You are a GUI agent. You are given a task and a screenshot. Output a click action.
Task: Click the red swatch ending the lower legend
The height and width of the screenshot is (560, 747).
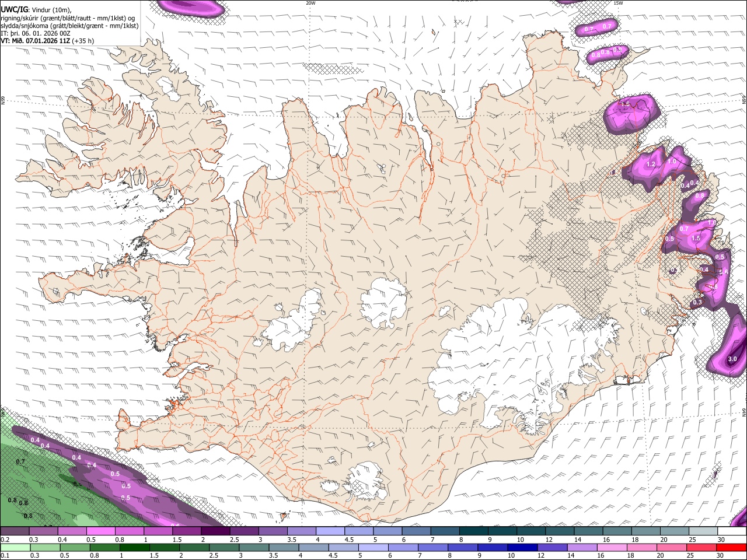click(731, 548)
